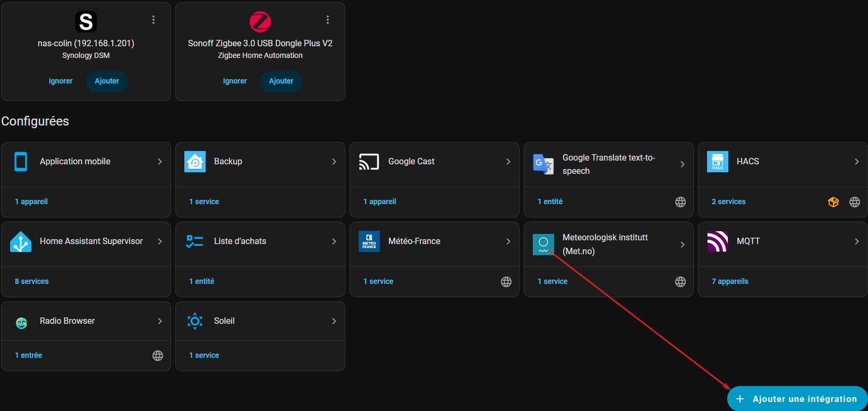Click the custom integration box icon on HACS

point(833,202)
